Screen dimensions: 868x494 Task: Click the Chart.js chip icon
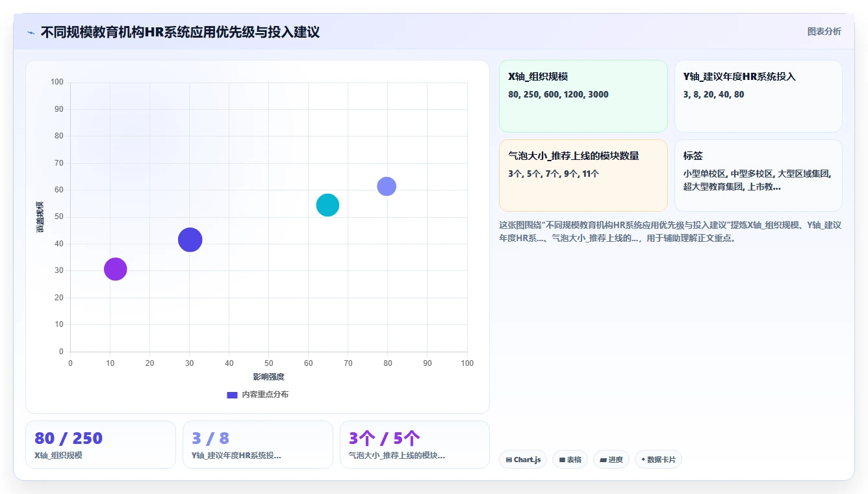[509, 460]
